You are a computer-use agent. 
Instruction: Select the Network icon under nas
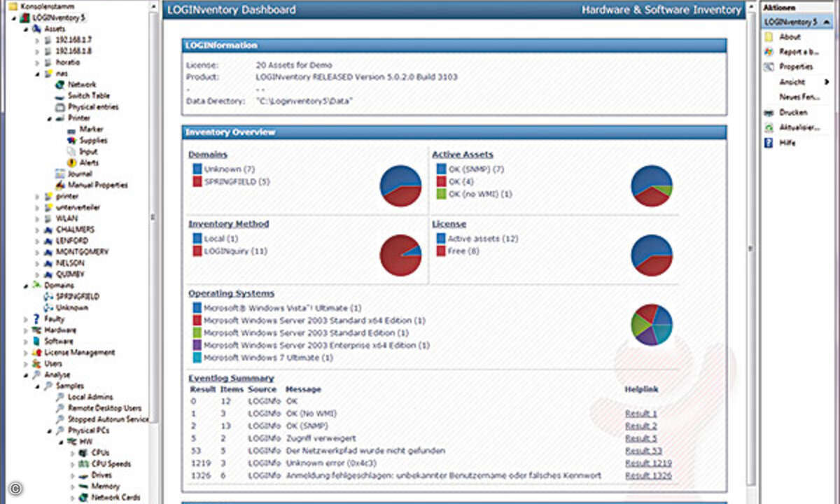60,85
